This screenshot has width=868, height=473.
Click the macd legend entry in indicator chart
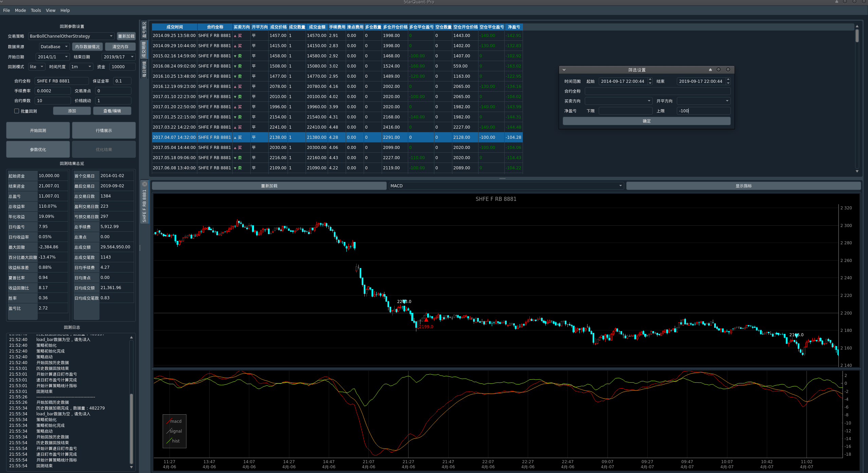point(175,421)
